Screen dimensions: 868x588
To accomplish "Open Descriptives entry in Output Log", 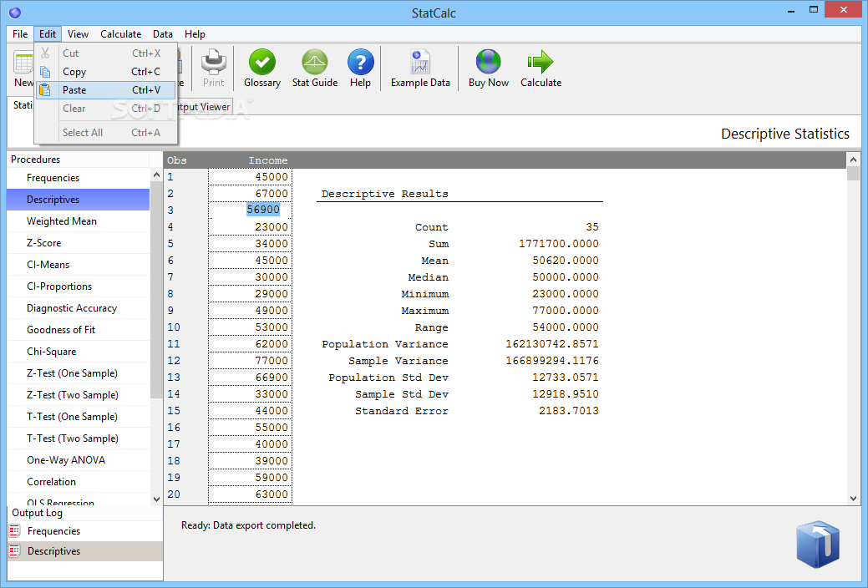I will pyautogui.click(x=84, y=551).
